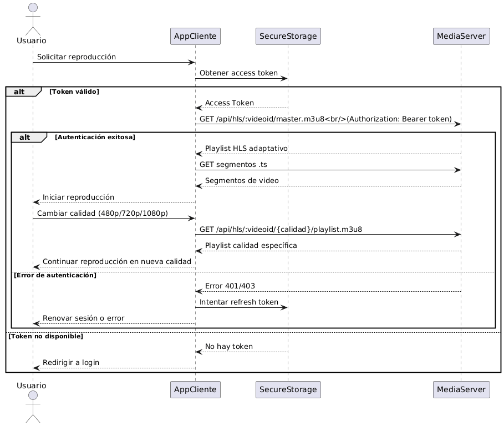Screen dimensions: 504x426
Task: Click the bottom MediaServer participant box
Action: tap(461, 390)
